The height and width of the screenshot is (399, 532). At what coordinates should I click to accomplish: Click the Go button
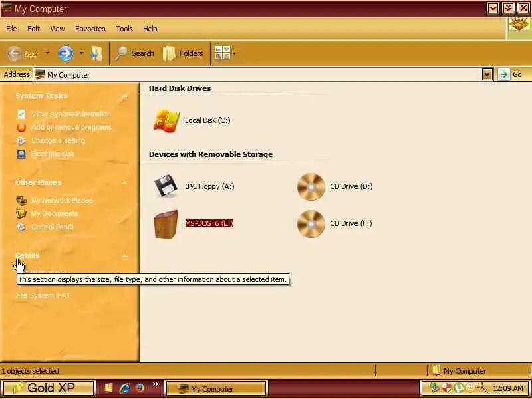(x=511, y=74)
